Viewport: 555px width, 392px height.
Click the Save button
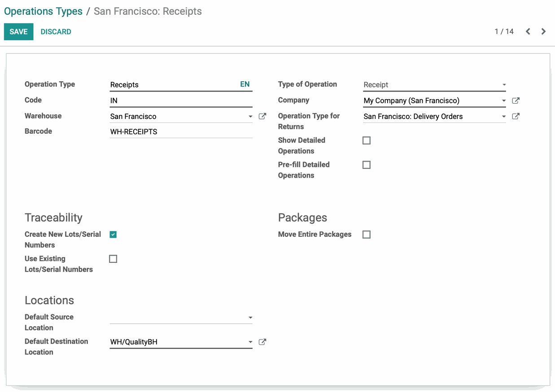tap(19, 31)
